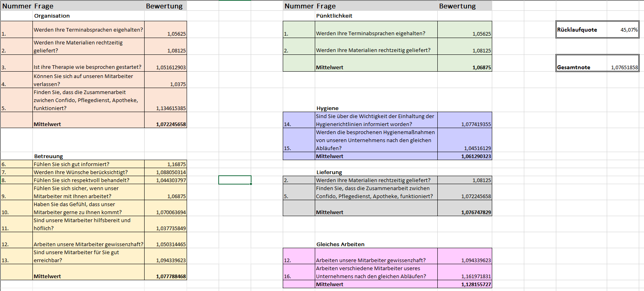Click question number '10.' cell
This screenshot has width=644, height=291.
[16, 208]
